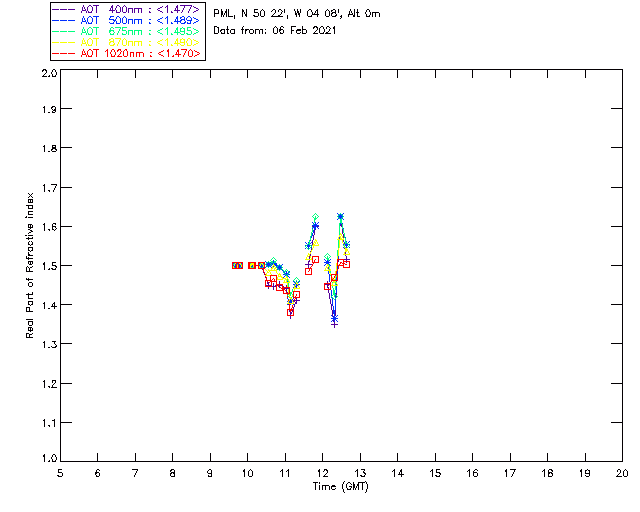Click the x-axis label 20
Image resolution: width=640 pixels, height=512 pixels.
point(622,473)
